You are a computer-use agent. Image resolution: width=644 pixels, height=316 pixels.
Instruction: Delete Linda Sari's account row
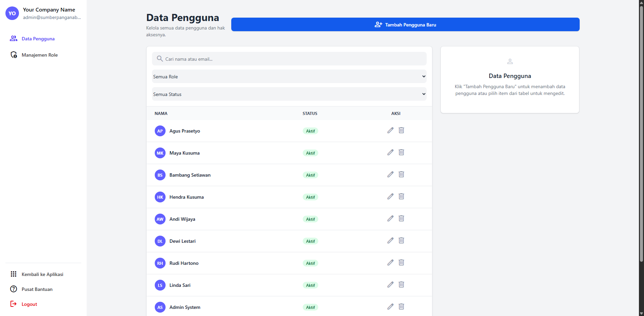401,285
